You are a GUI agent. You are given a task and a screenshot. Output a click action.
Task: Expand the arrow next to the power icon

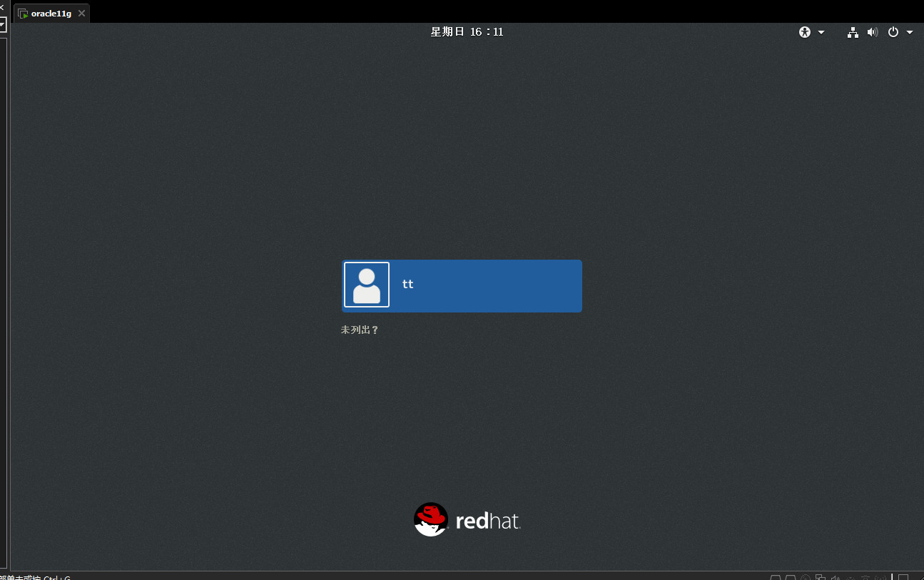[x=910, y=32]
